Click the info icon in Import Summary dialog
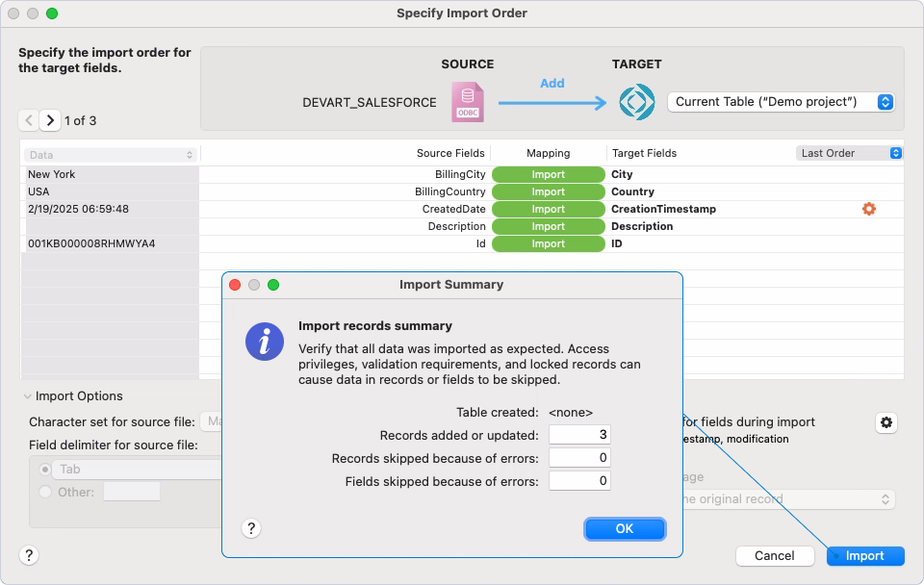 (x=265, y=342)
